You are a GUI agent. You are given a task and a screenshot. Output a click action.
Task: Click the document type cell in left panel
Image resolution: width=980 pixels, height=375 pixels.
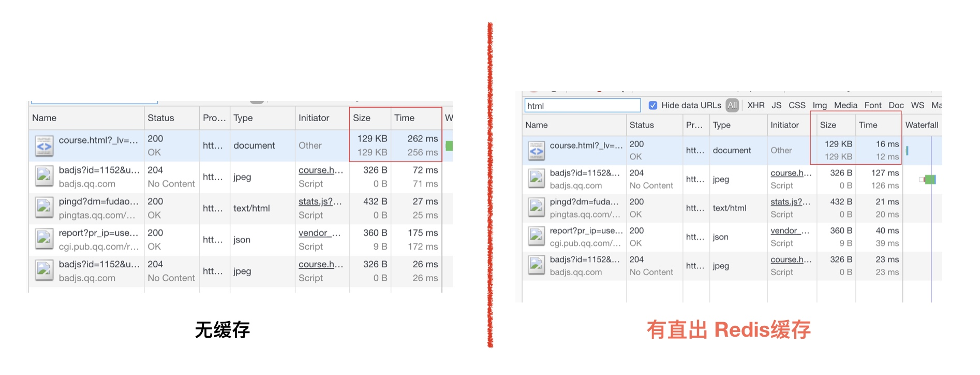[254, 146]
